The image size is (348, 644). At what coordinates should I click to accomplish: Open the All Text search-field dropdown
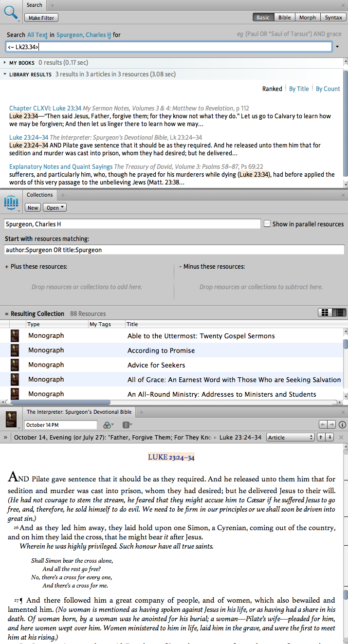click(37, 35)
